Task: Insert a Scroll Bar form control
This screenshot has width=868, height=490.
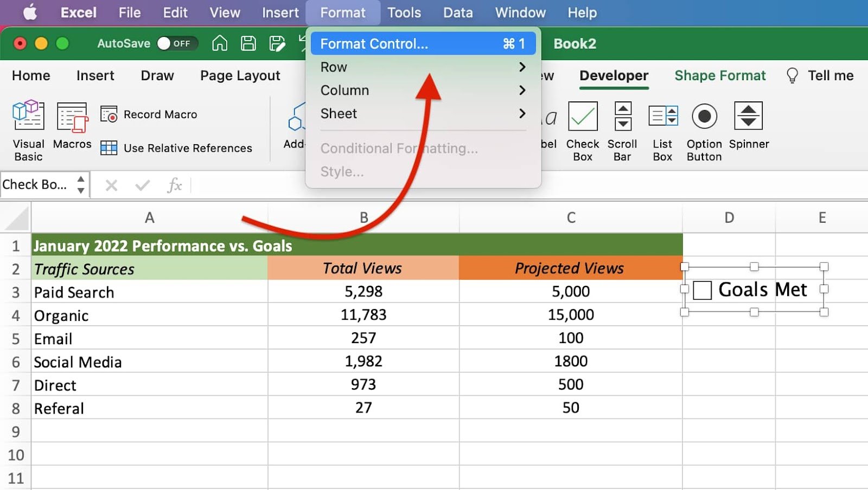Action: click(622, 116)
